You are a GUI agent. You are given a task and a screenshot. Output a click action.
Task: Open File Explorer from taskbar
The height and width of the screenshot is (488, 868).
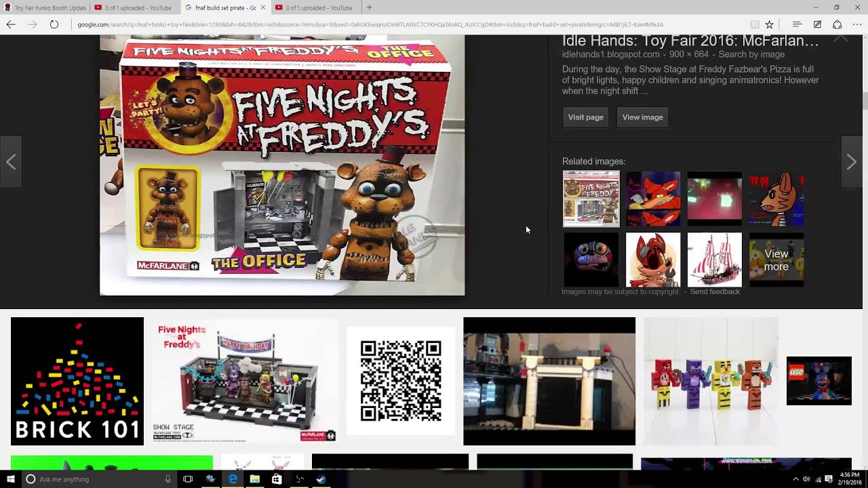pos(254,479)
